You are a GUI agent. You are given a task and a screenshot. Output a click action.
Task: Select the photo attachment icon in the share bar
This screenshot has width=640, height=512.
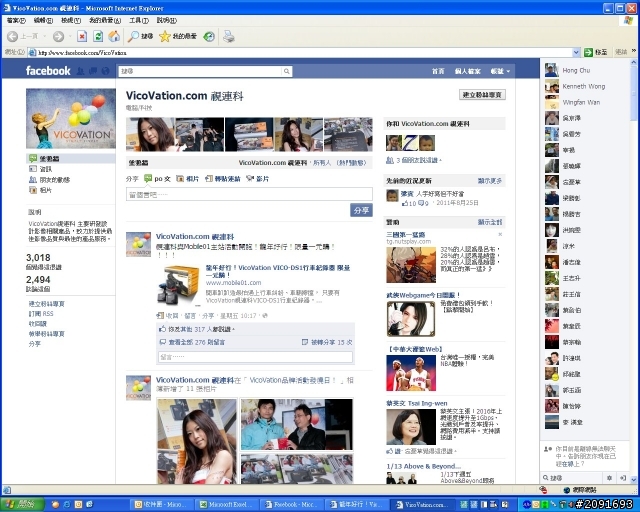coord(180,178)
